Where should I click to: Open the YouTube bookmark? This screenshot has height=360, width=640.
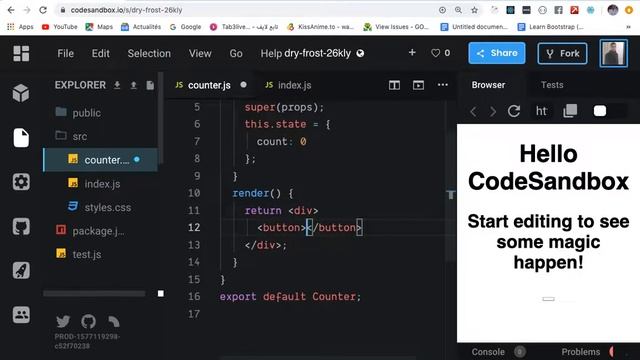tap(60, 27)
